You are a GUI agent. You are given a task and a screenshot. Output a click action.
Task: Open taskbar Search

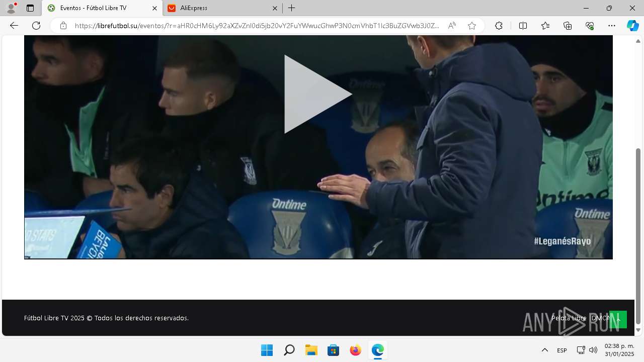pos(289,350)
